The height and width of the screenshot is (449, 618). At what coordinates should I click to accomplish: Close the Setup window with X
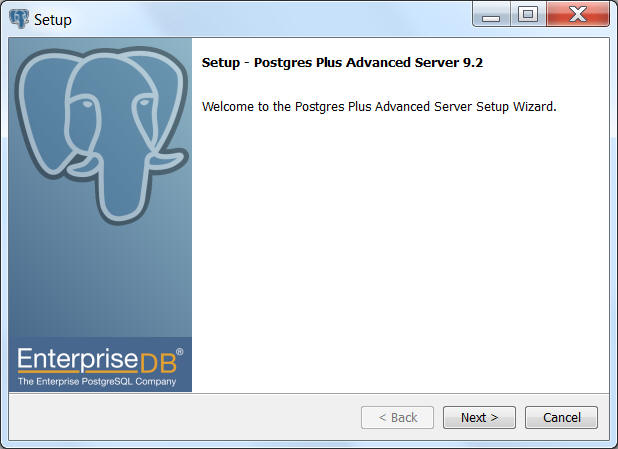tap(578, 15)
